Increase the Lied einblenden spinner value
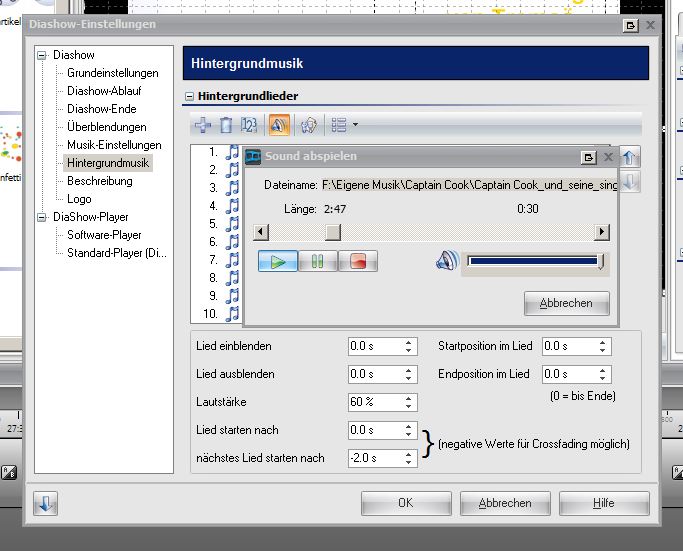 pos(410,342)
